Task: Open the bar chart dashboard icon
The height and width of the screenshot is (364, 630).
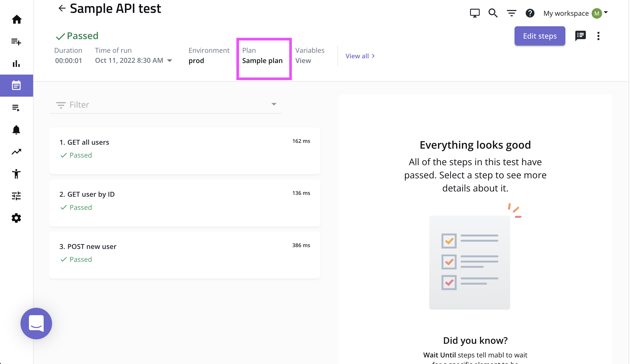Action: pyautogui.click(x=16, y=64)
